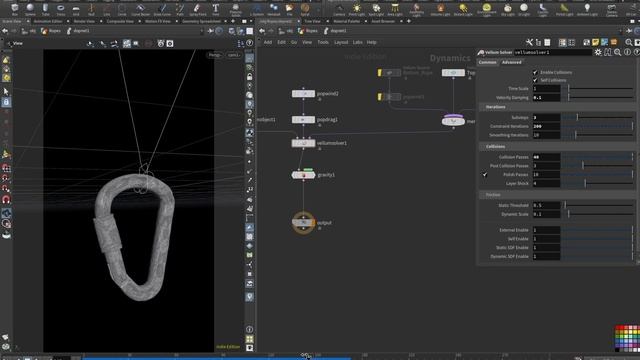Adjust the Time Scale slider
This screenshot has width=640, height=360.
point(597,89)
